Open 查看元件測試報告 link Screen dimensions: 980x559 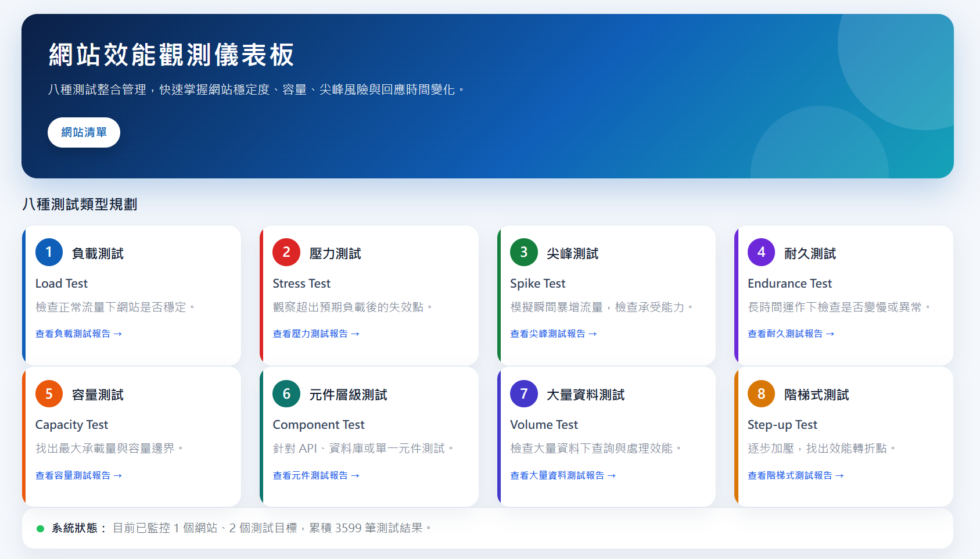(x=317, y=475)
